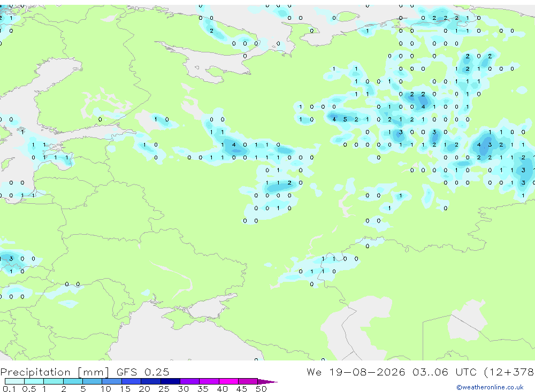The height and width of the screenshot is (392, 535).
Task: Select the 40 legend scale label
Action: 222,389
